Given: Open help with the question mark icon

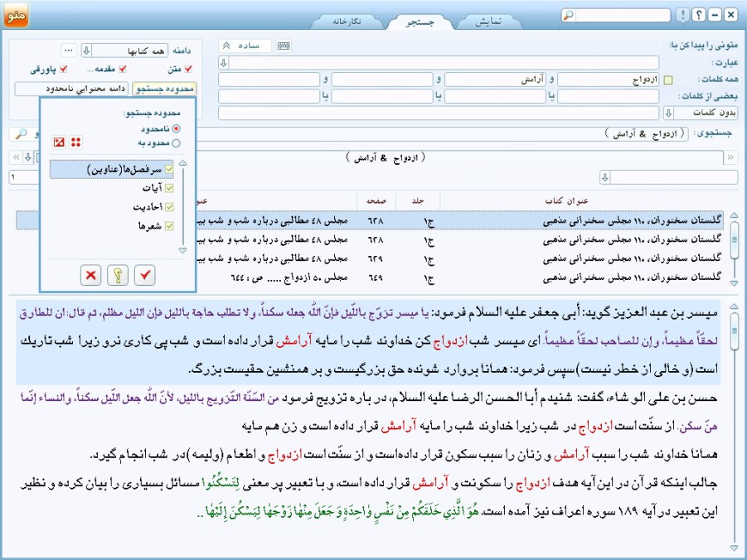Looking at the screenshot, I should tap(698, 15).
